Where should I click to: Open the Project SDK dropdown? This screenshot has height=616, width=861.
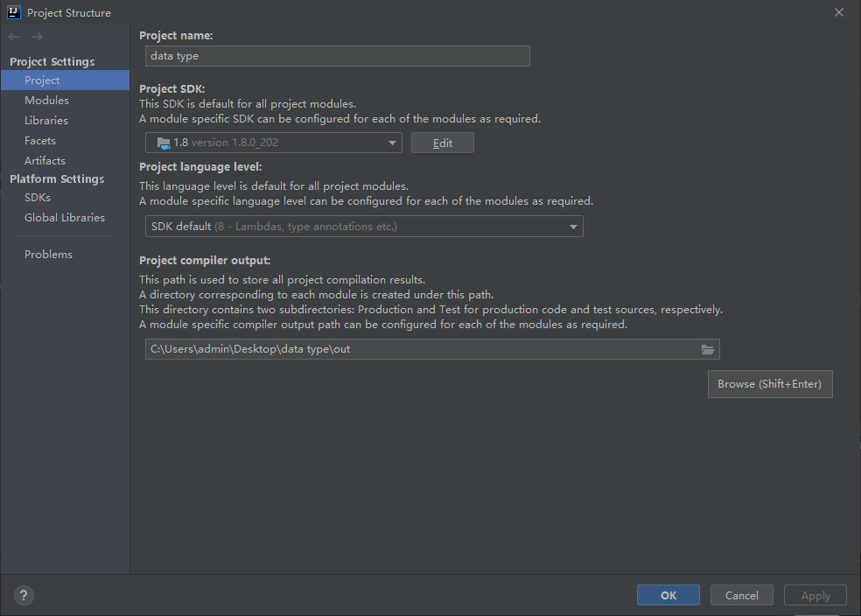click(392, 143)
